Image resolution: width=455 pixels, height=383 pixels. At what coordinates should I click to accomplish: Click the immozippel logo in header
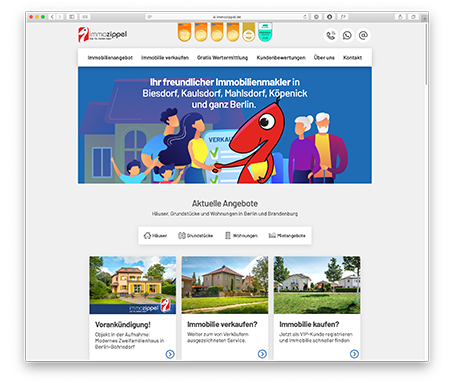click(x=102, y=35)
